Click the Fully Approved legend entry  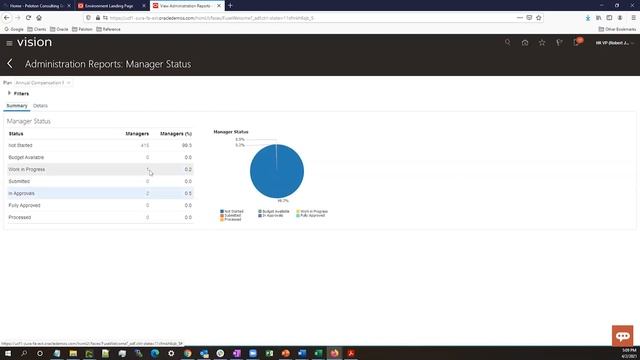tap(311, 216)
